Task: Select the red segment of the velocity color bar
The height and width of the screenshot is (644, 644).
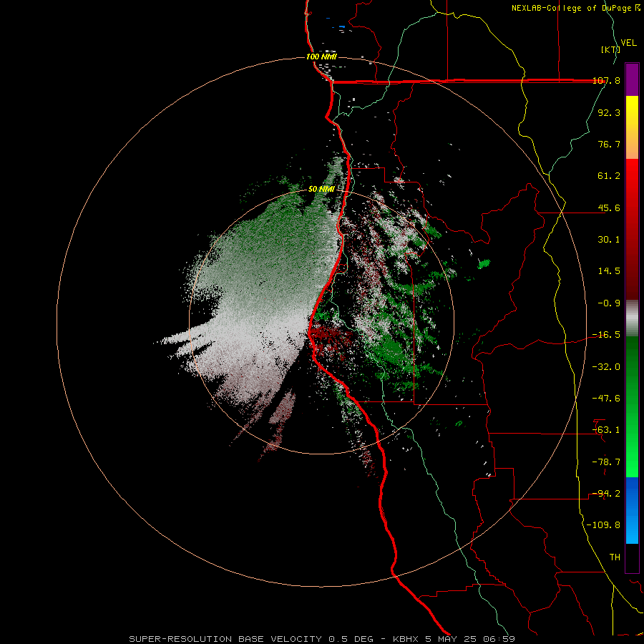Action: coord(632,229)
